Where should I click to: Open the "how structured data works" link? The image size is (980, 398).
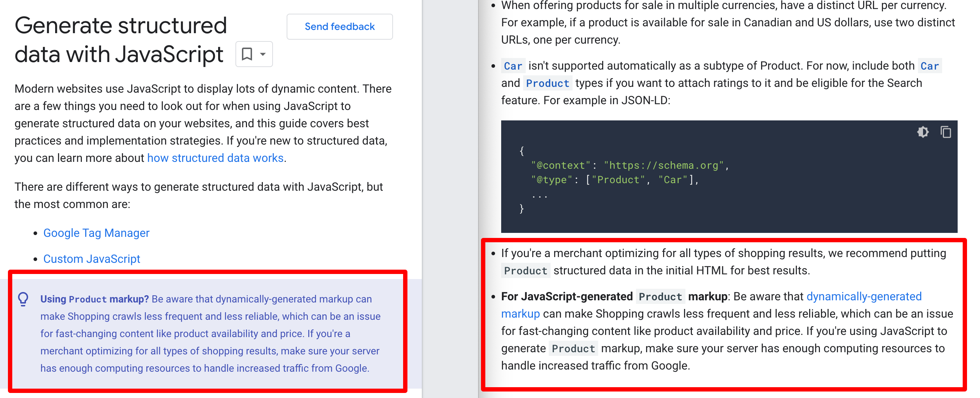(x=215, y=158)
